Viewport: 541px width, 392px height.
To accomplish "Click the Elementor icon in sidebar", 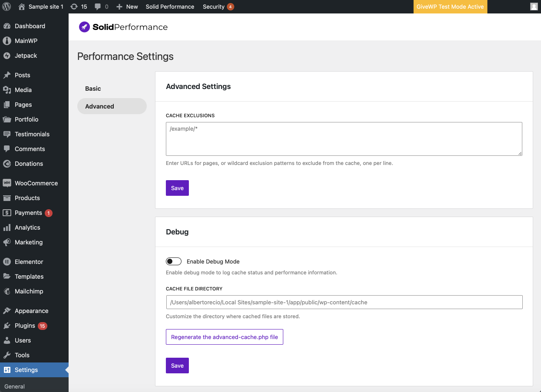I will click(x=7, y=262).
